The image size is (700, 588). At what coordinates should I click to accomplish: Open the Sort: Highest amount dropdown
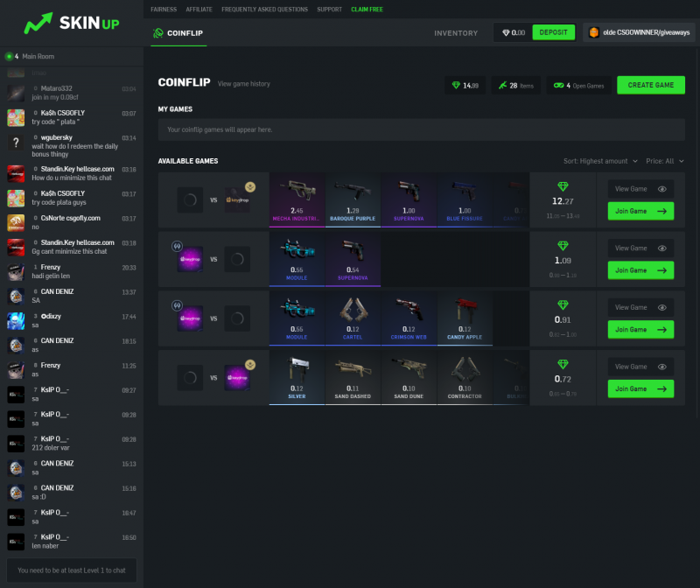tap(600, 161)
